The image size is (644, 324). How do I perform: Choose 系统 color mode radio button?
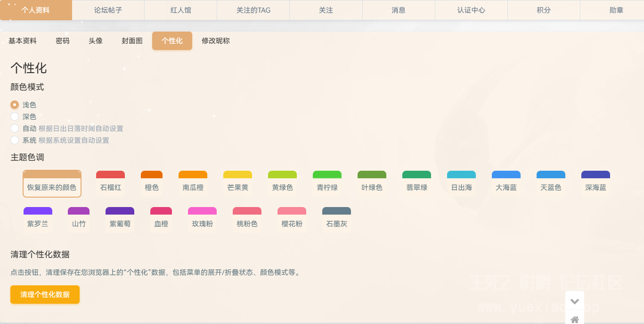(x=15, y=140)
